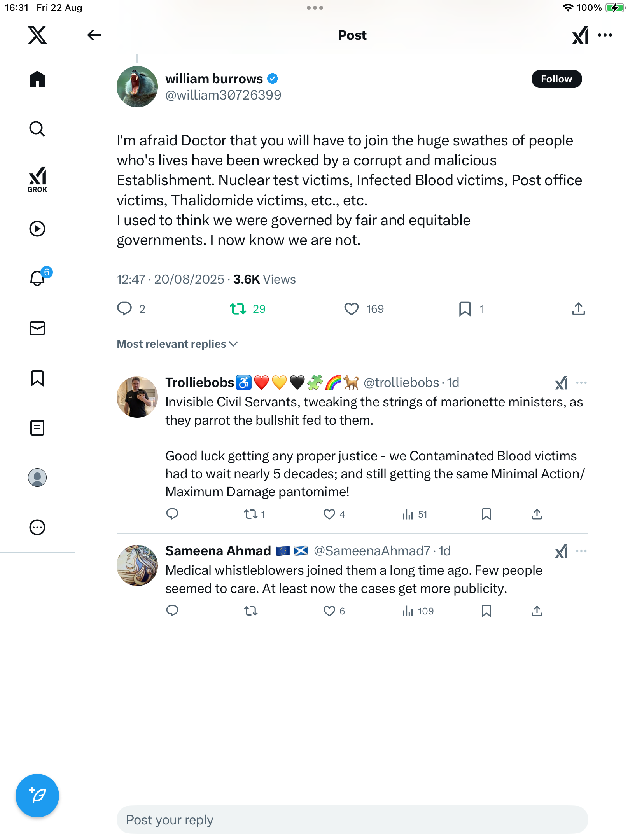The height and width of the screenshot is (840, 630).
Task: Expand the Most relevant replies sort dropdown
Action: pos(177,344)
